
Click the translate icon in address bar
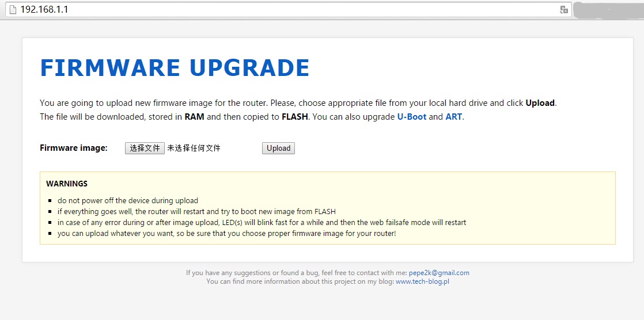564,10
